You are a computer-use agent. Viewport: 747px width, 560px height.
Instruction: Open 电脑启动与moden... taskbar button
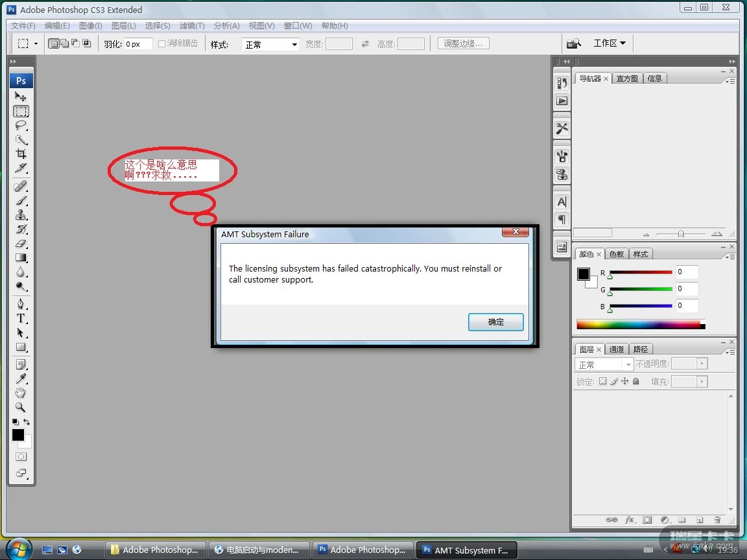click(x=259, y=550)
